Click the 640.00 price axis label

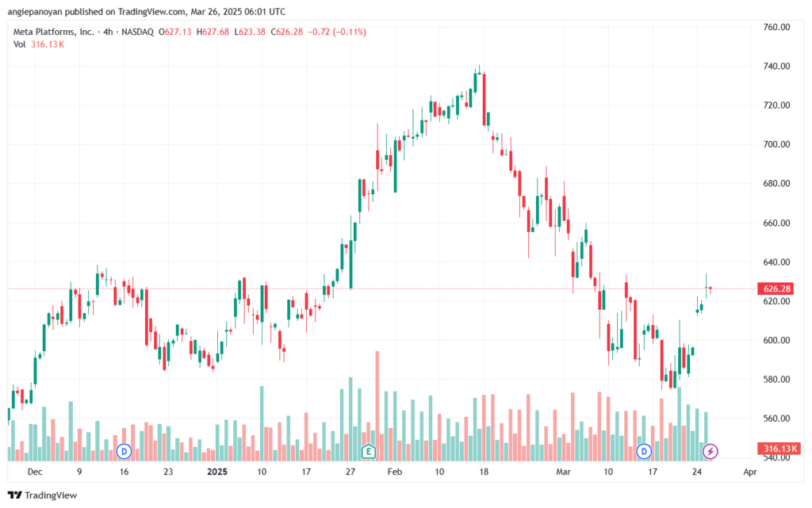[777, 262]
